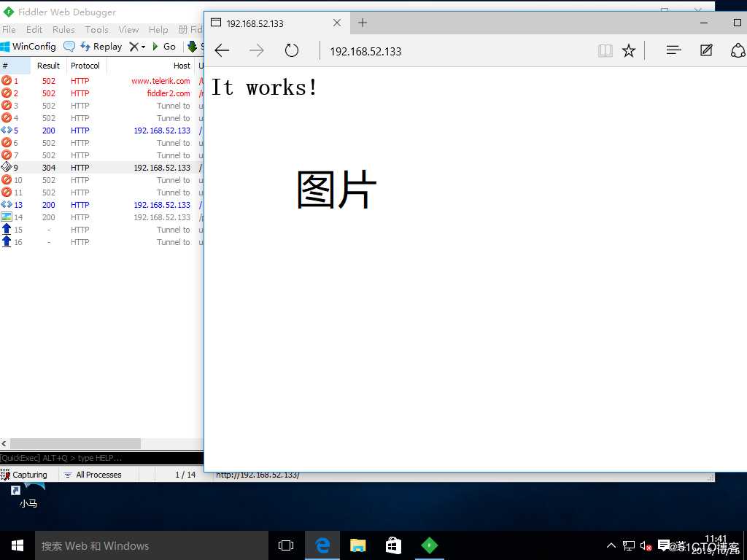Click WinConfig in Fiddler toolbar
This screenshot has height=560, width=747.
(28, 47)
